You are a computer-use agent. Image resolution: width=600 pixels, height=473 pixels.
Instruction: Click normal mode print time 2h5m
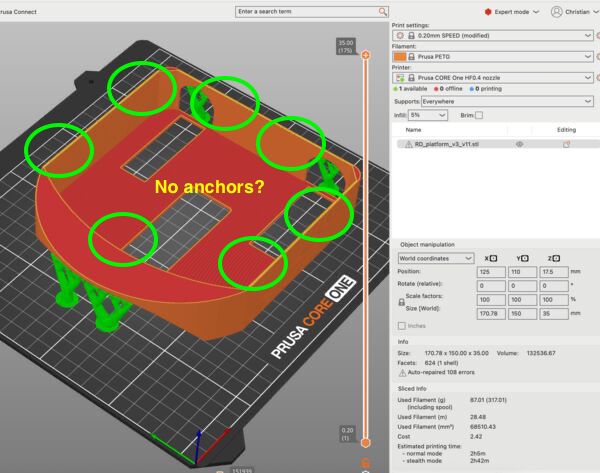[478, 453]
